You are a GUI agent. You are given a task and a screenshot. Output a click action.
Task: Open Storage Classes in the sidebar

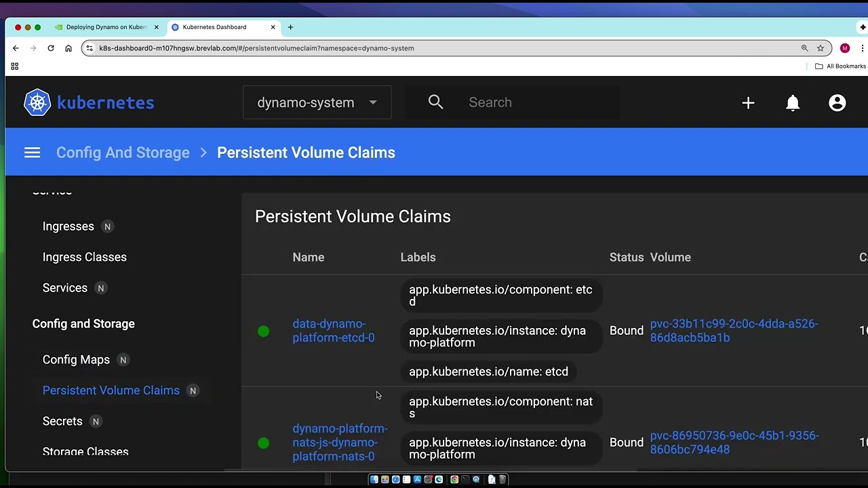click(x=85, y=452)
